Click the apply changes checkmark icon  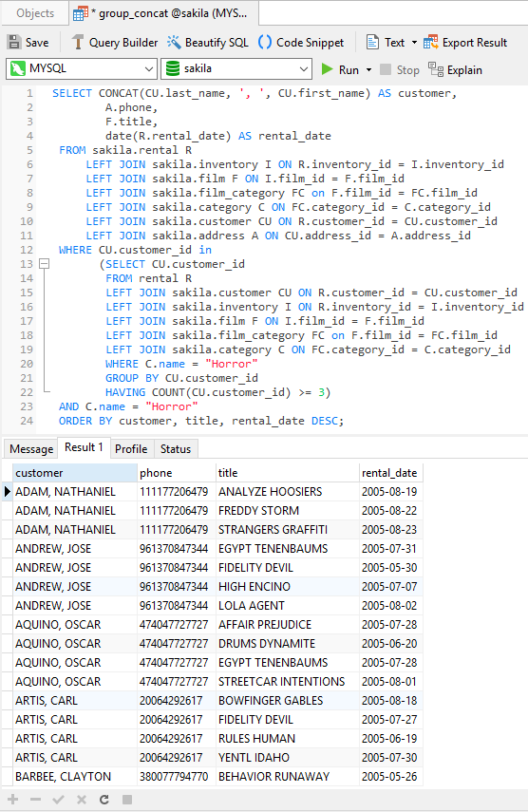pyautogui.click(x=59, y=800)
